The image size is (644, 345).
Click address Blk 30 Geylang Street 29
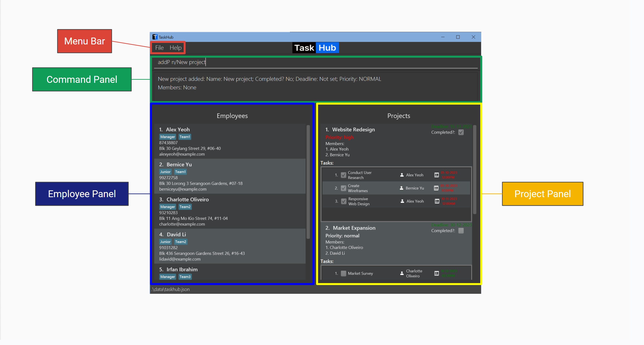[190, 148]
